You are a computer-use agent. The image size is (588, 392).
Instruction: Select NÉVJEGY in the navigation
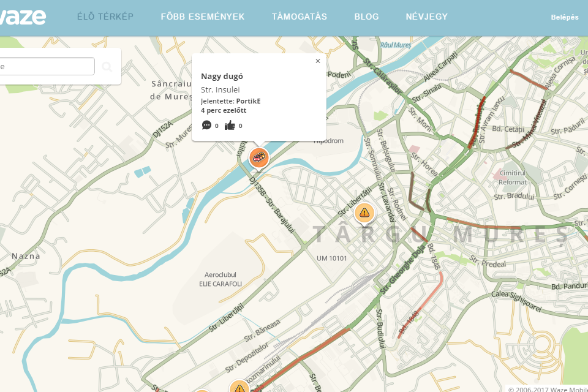coord(427,17)
